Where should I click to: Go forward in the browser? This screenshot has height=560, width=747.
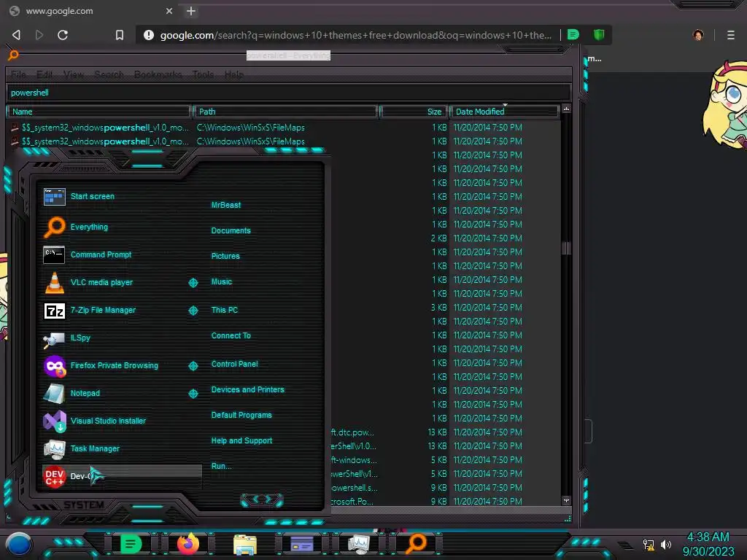[39, 35]
